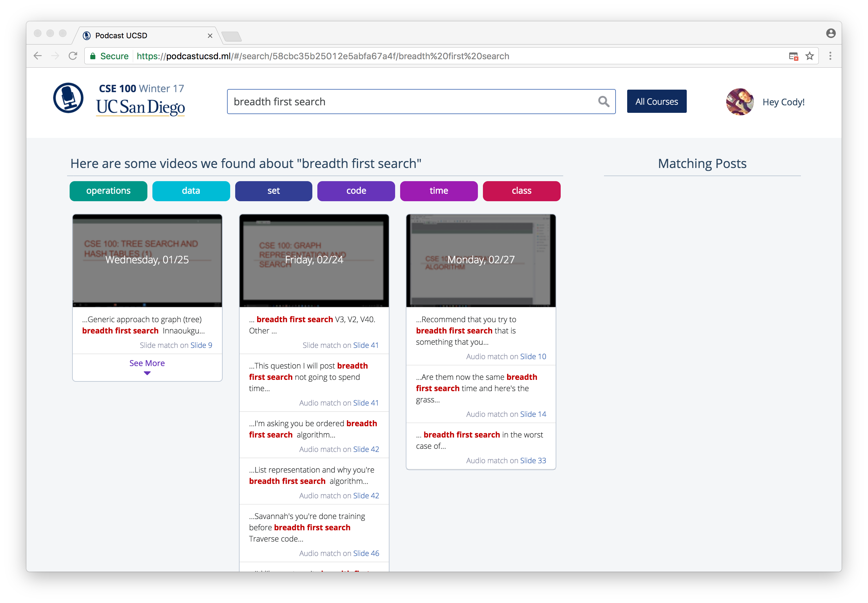Select the Podcast UCSD browser tab

coord(144,35)
